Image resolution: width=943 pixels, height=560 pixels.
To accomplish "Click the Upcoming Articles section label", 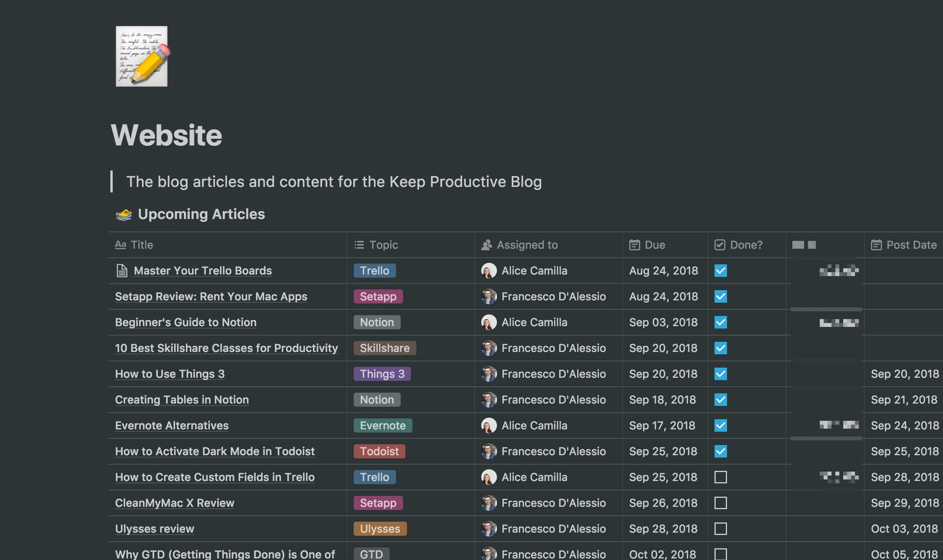I will tap(201, 214).
